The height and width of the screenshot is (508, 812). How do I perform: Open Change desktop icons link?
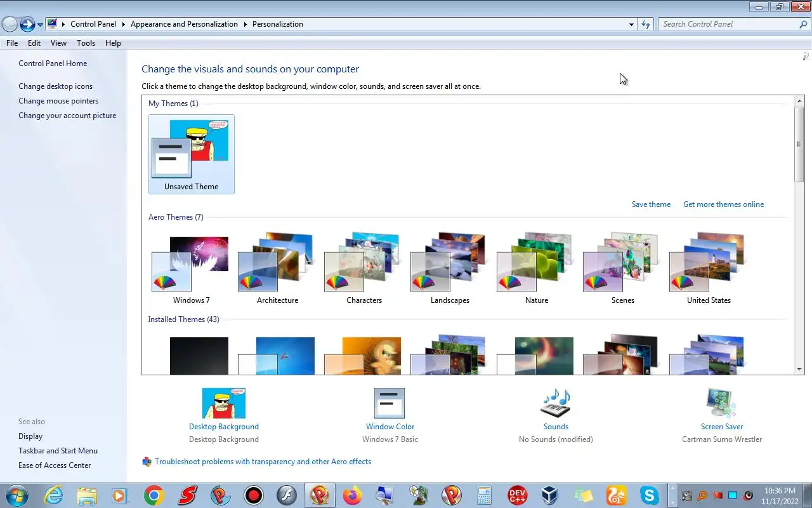[55, 86]
